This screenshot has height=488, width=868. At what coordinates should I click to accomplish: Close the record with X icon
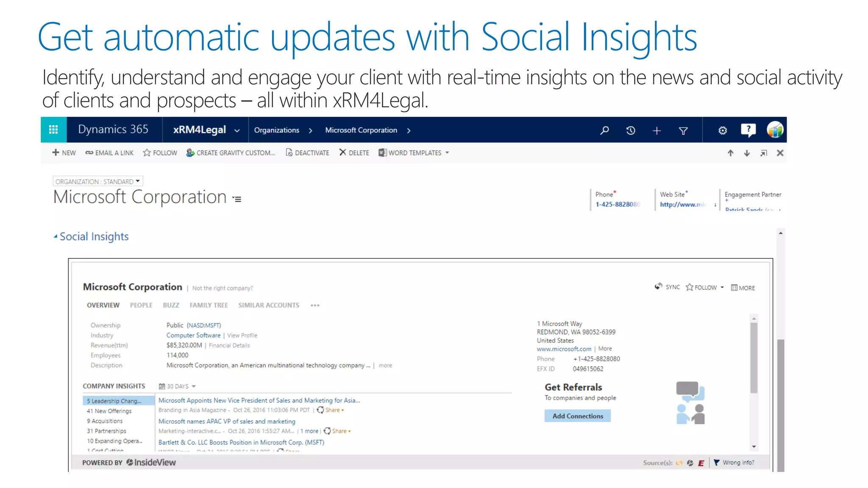click(780, 153)
